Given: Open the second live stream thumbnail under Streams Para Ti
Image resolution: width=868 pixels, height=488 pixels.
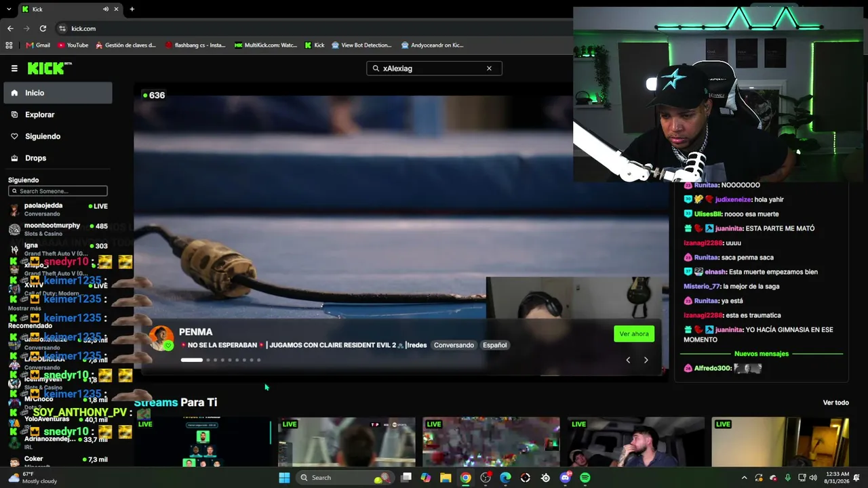Looking at the screenshot, I should [347, 442].
